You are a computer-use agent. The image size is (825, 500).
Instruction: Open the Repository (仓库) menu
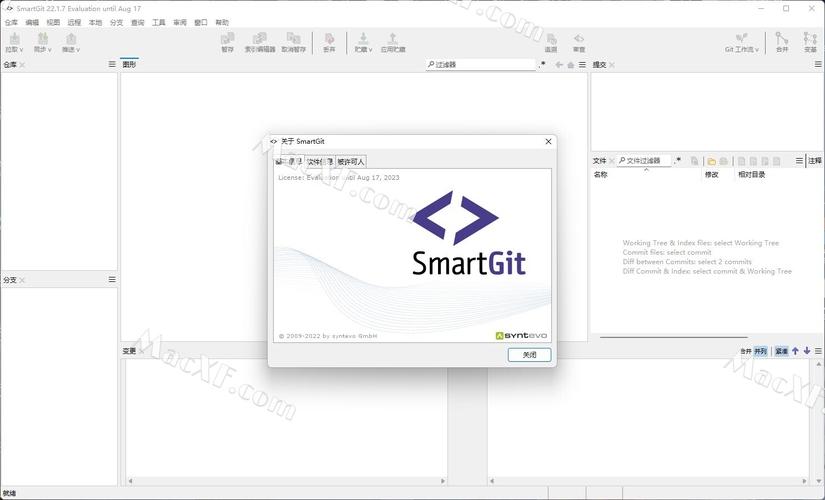tap(11, 23)
